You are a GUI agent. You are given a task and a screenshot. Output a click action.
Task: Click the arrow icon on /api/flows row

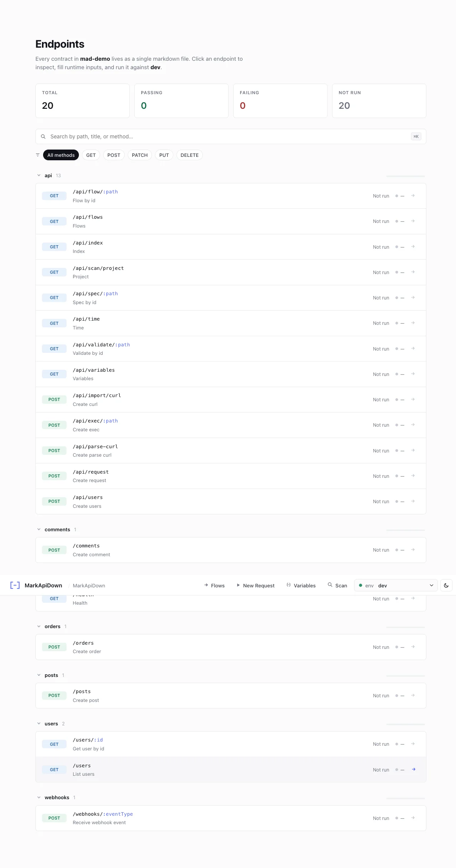413,221
